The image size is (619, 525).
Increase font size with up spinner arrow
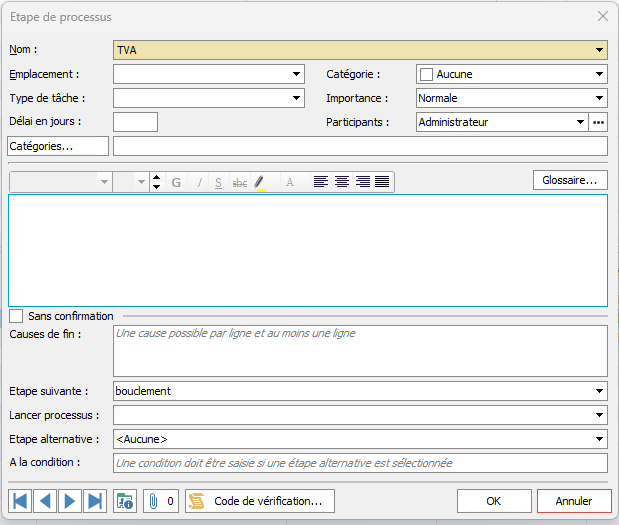tap(157, 177)
